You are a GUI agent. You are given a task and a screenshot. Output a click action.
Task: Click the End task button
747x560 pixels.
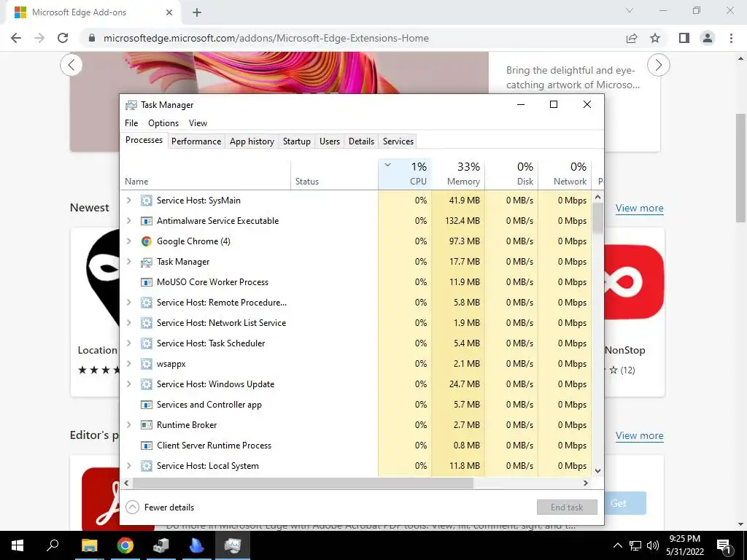click(567, 507)
